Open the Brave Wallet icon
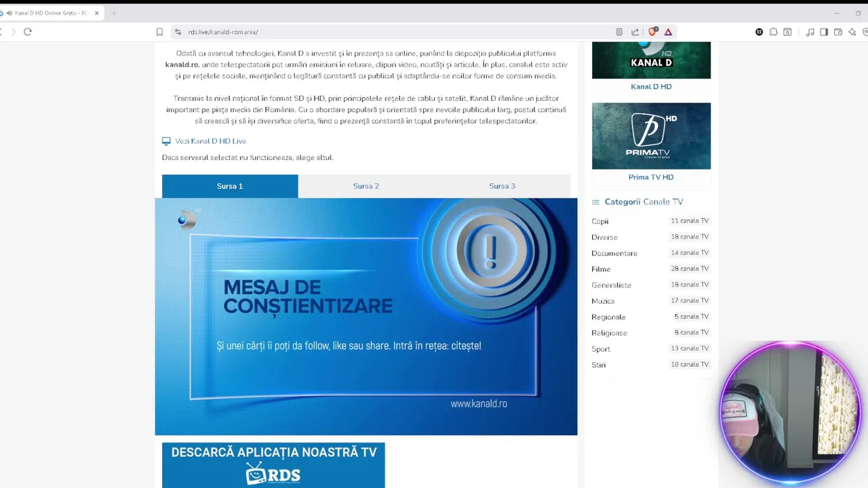Image resolution: width=868 pixels, height=488 pixels. point(838,32)
